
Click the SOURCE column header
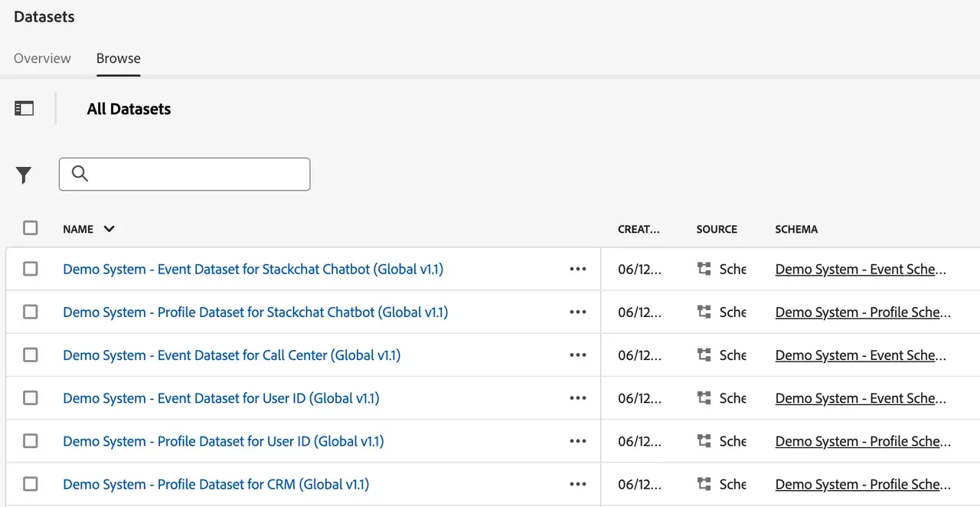[x=717, y=229]
